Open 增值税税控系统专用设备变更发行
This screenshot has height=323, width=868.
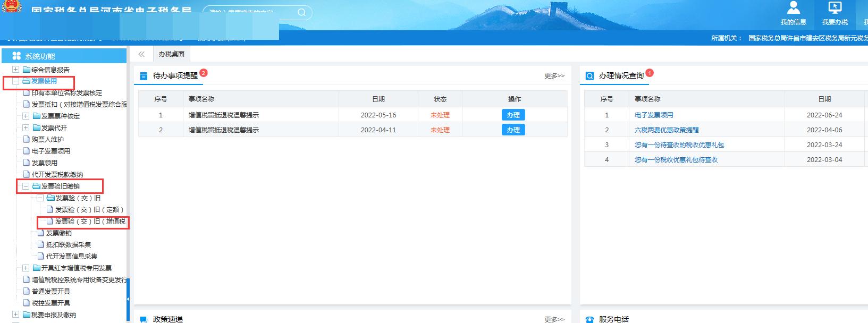(79, 280)
